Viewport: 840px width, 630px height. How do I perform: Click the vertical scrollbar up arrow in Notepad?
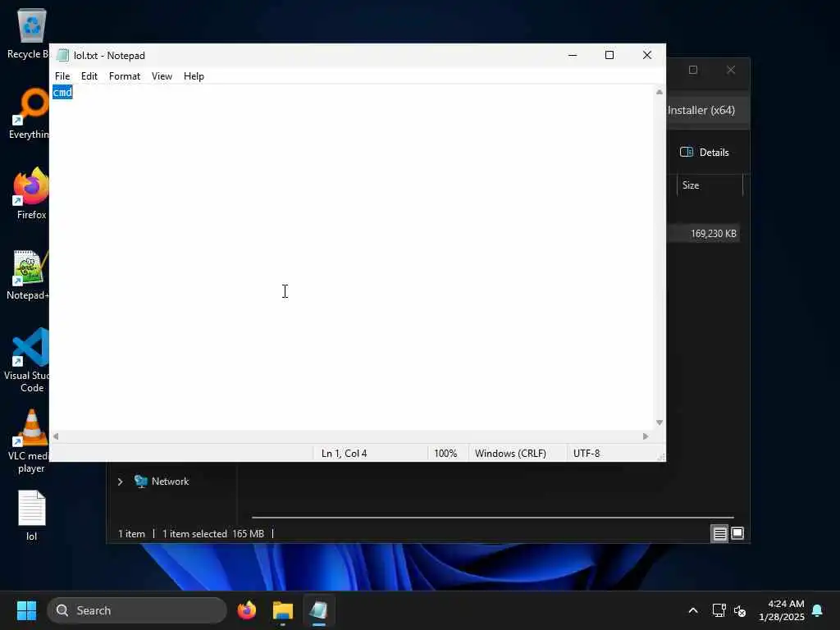tap(659, 92)
